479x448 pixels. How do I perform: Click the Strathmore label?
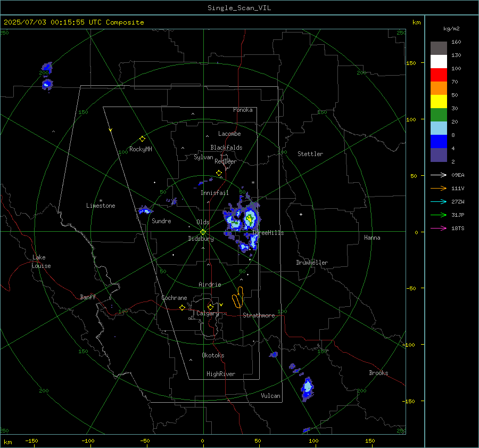tap(259, 315)
